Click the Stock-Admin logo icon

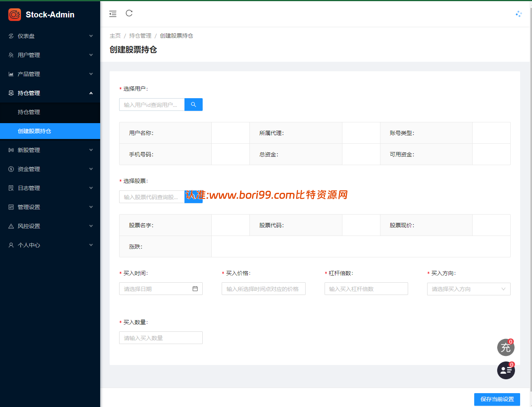15,15
